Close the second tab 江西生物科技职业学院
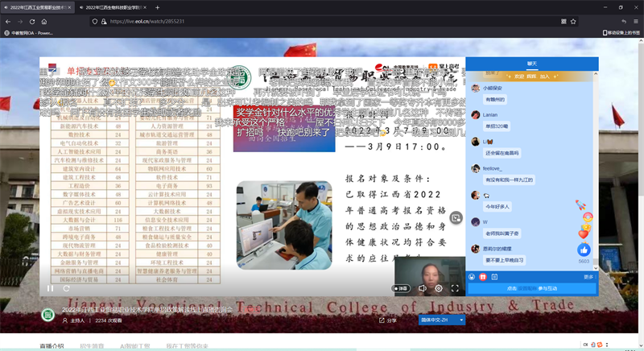The image size is (644, 351). [146, 7]
